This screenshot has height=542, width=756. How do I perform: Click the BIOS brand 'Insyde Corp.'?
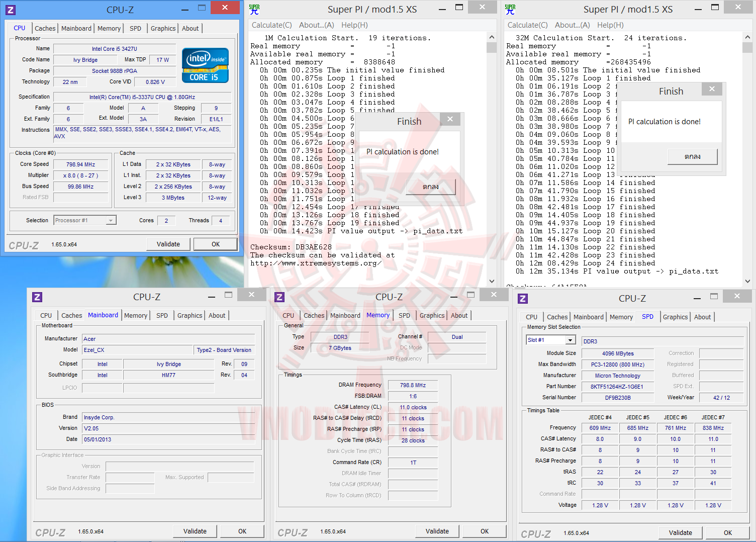[168, 417]
